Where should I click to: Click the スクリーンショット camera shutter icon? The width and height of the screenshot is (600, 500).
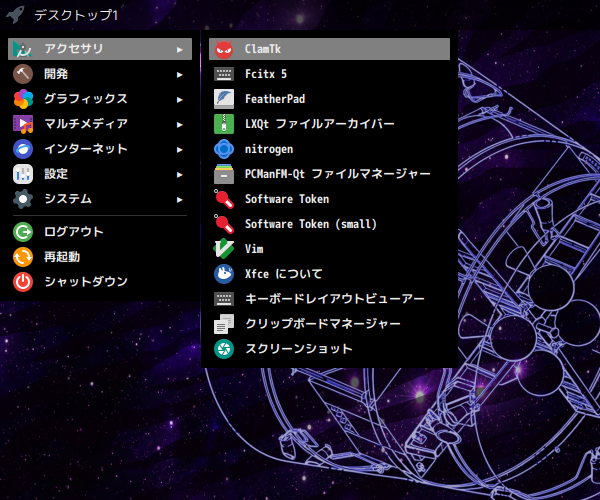coord(224,349)
